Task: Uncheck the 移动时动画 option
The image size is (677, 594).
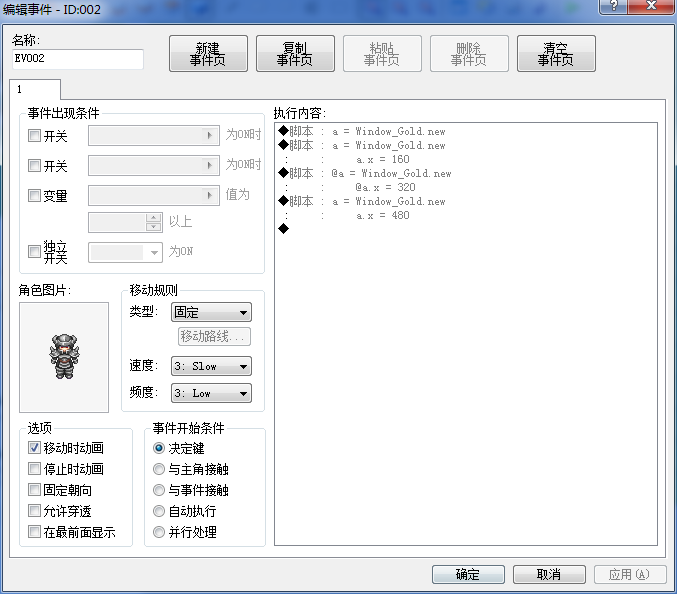Action: pyautogui.click(x=34, y=448)
